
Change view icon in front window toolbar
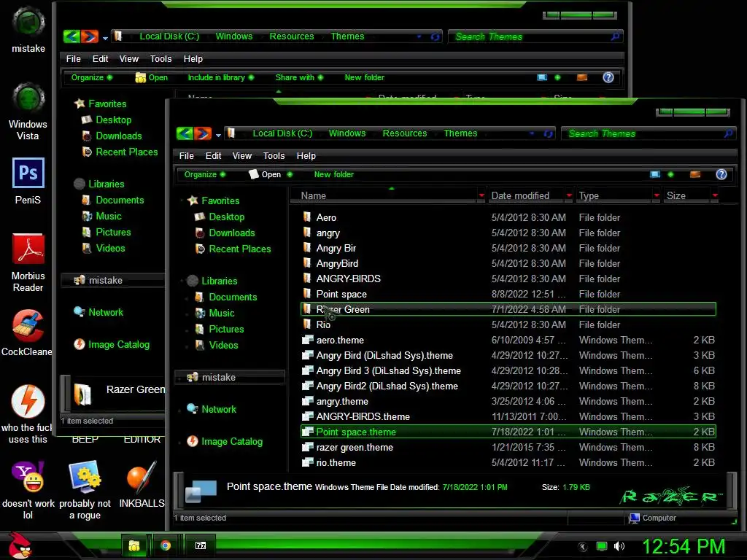click(x=656, y=174)
